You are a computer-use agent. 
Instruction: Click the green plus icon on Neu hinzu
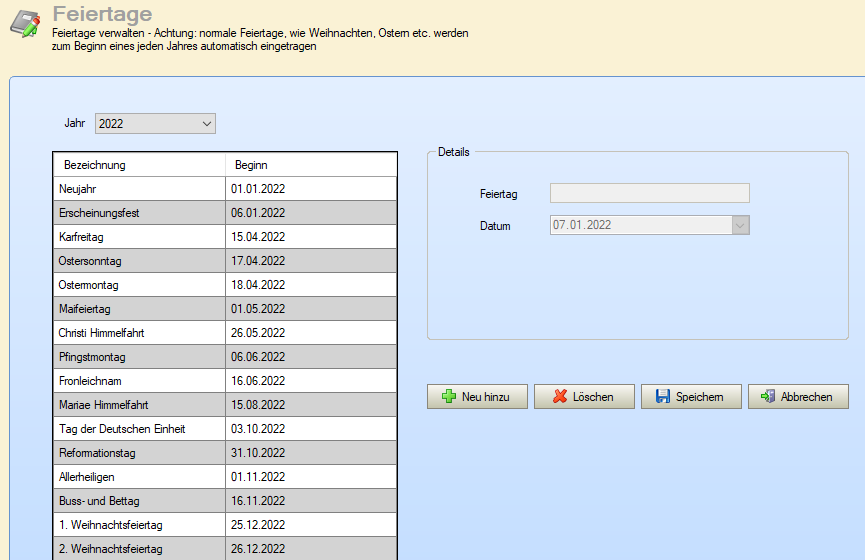[x=449, y=397]
